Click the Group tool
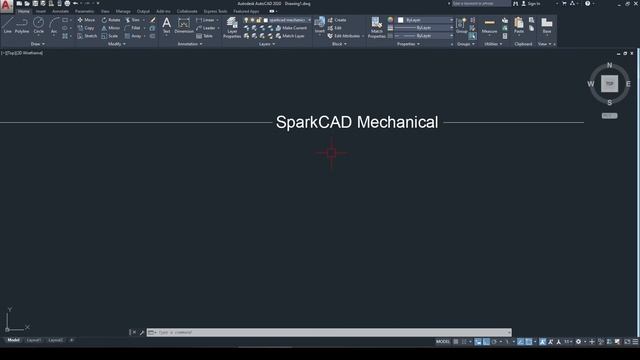 pyautogui.click(x=462, y=25)
